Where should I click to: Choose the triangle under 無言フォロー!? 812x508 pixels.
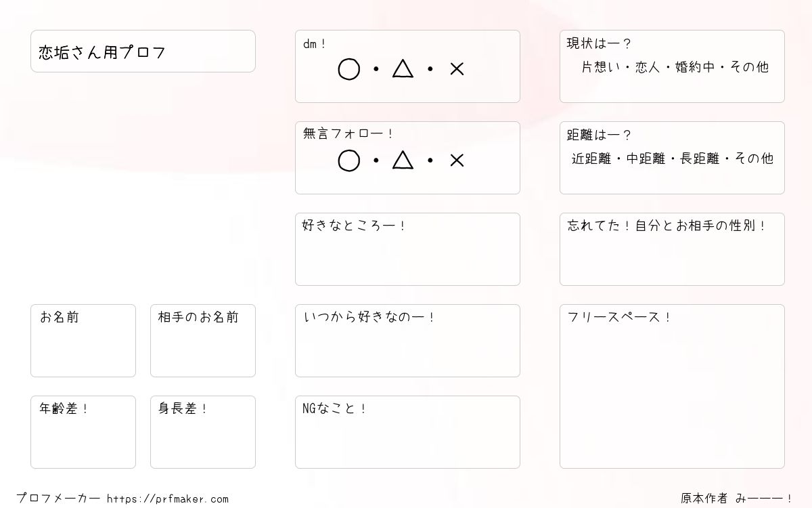403,160
